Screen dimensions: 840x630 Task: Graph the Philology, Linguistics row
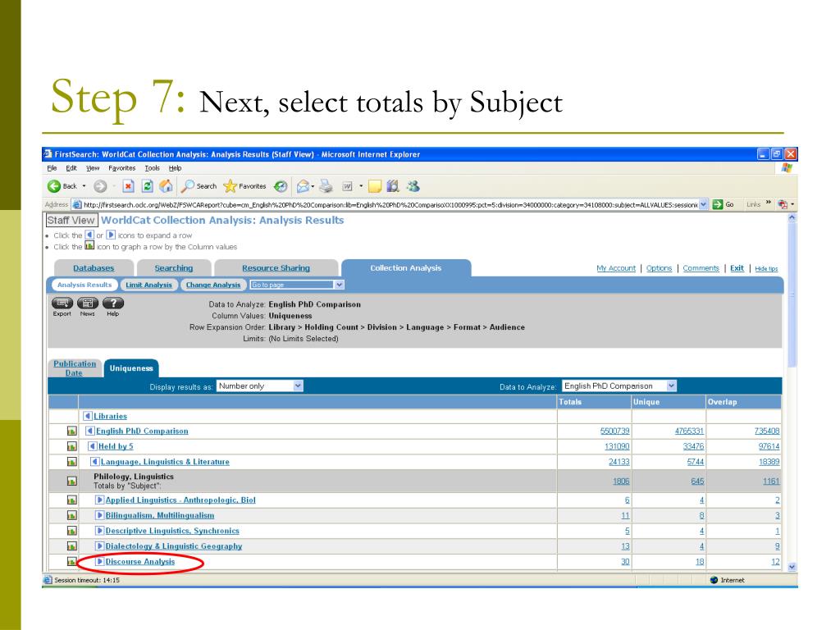(x=72, y=481)
